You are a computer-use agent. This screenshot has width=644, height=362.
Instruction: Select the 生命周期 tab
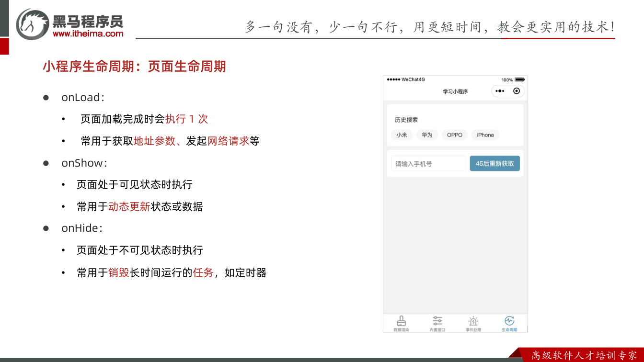click(x=509, y=324)
